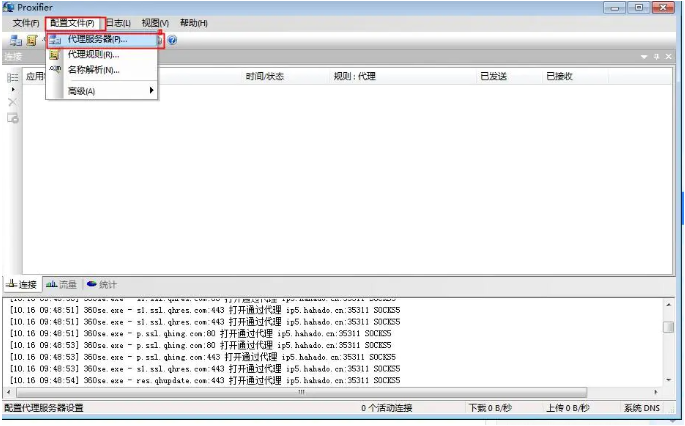Click the Proxy Servers toolbar icon
Viewport: 685px width, 426px height.
(16, 40)
